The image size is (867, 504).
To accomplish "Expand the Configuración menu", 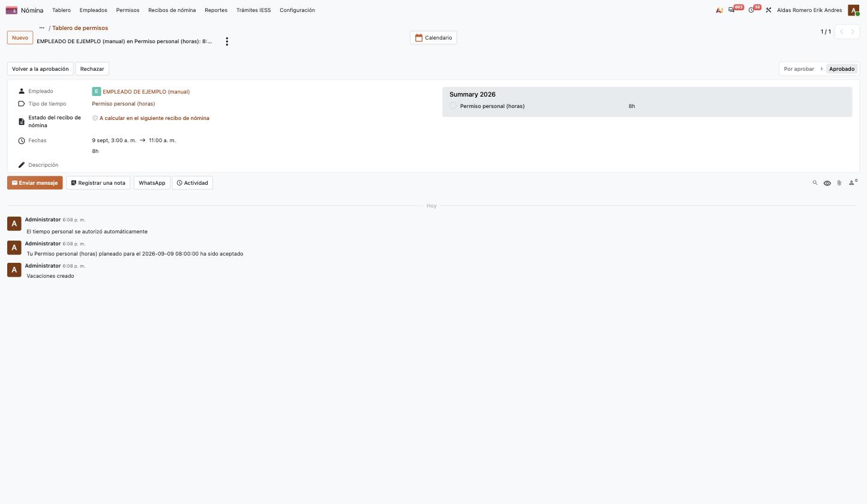I will (297, 10).
